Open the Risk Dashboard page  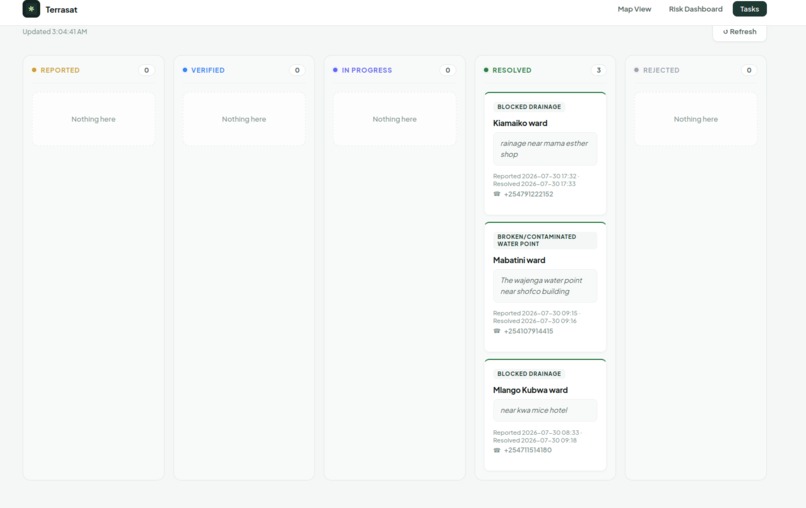695,9
